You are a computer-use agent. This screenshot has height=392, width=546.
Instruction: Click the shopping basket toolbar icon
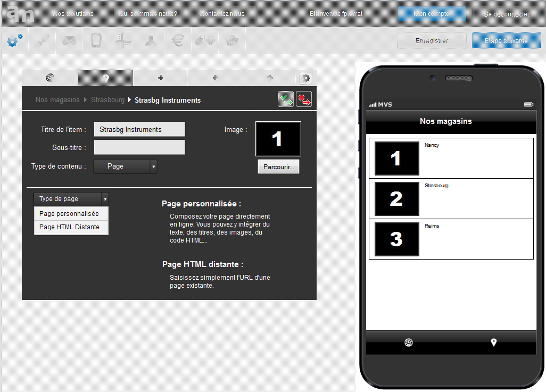pyautogui.click(x=232, y=41)
